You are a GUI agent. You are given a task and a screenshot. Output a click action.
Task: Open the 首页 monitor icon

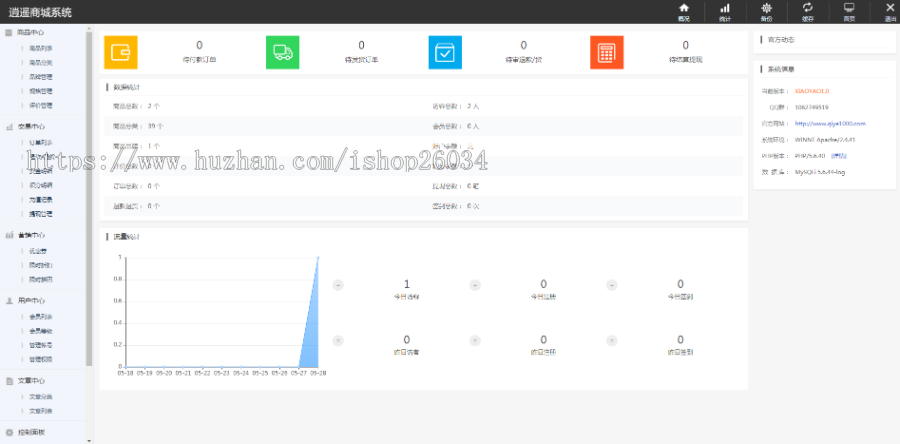[x=849, y=8]
